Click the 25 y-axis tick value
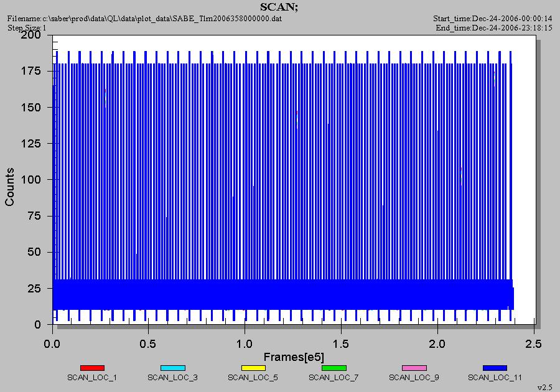 [x=34, y=289]
